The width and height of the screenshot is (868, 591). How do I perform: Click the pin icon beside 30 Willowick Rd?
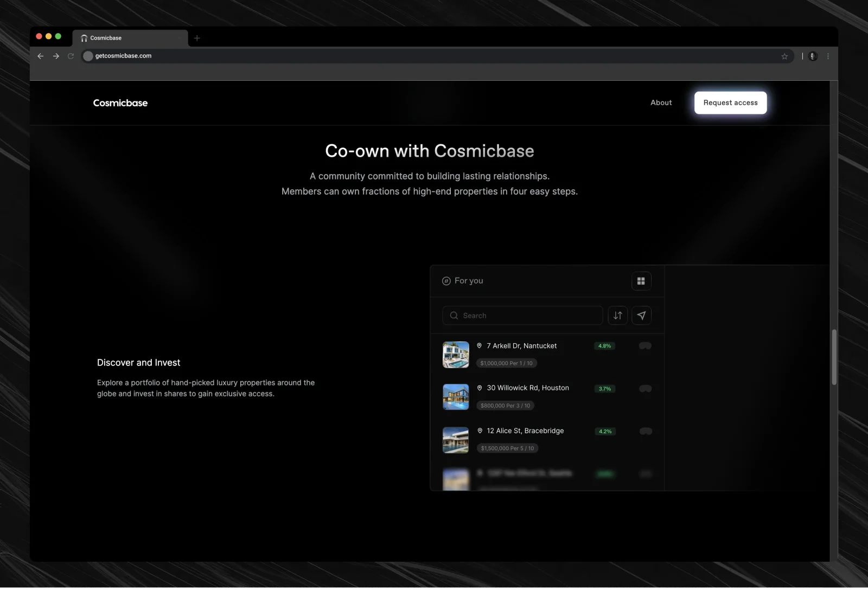(480, 388)
